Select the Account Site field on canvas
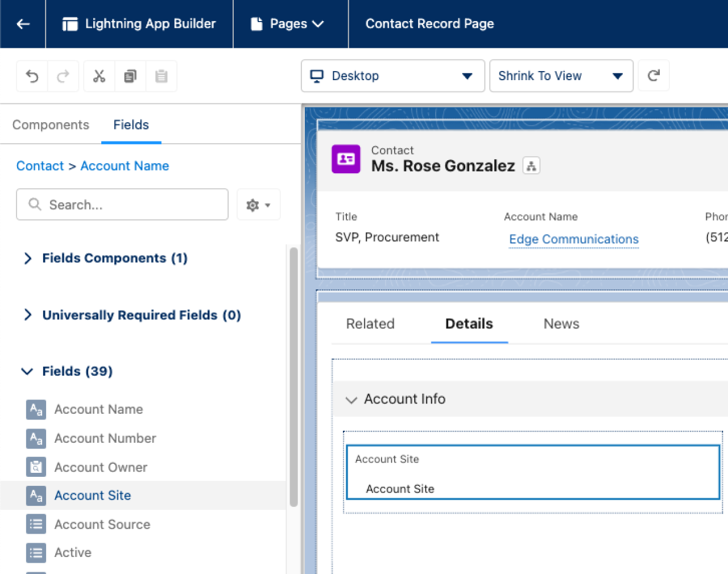This screenshot has height=574, width=728. pos(533,472)
